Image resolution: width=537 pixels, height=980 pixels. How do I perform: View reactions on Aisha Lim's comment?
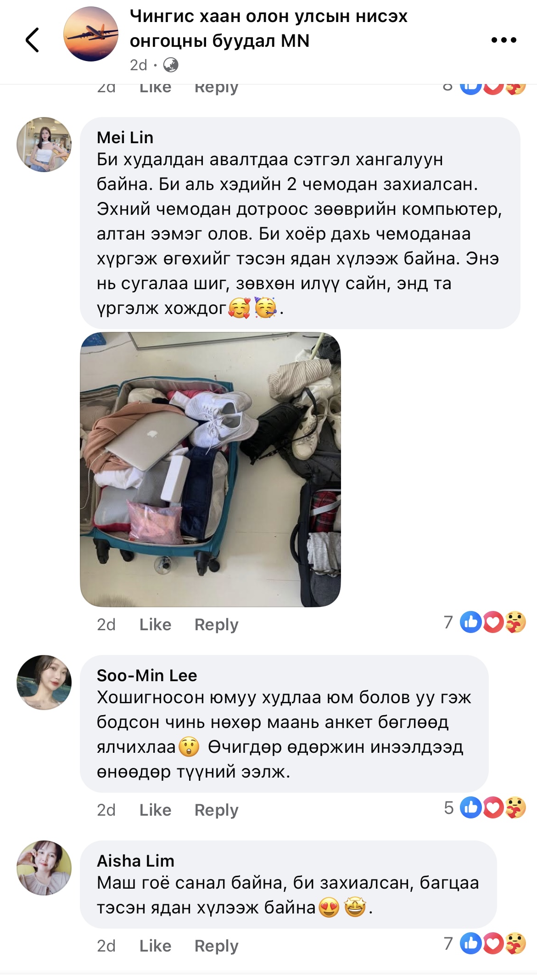[x=485, y=944]
